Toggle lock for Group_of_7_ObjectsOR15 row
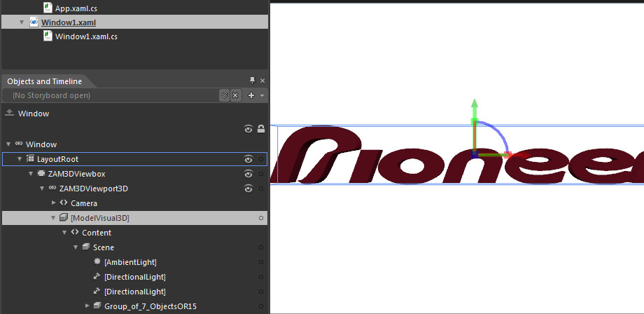The image size is (644, 314). (x=261, y=306)
